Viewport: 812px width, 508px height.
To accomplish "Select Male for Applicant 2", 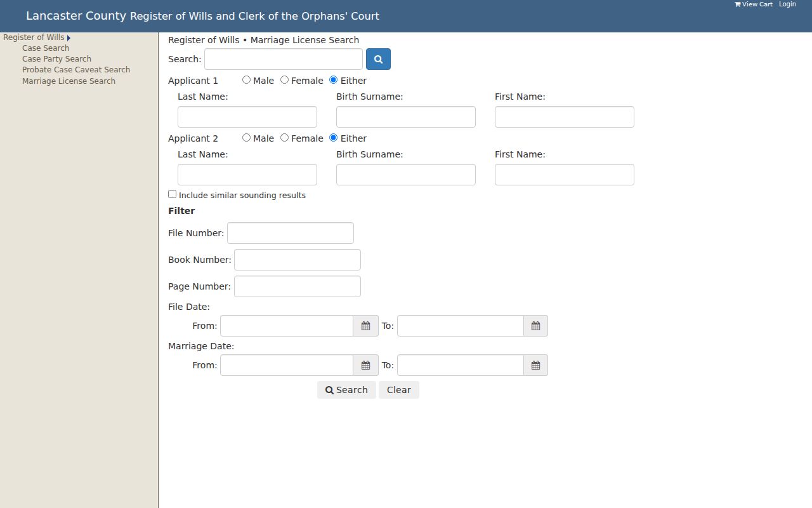I will (x=246, y=138).
